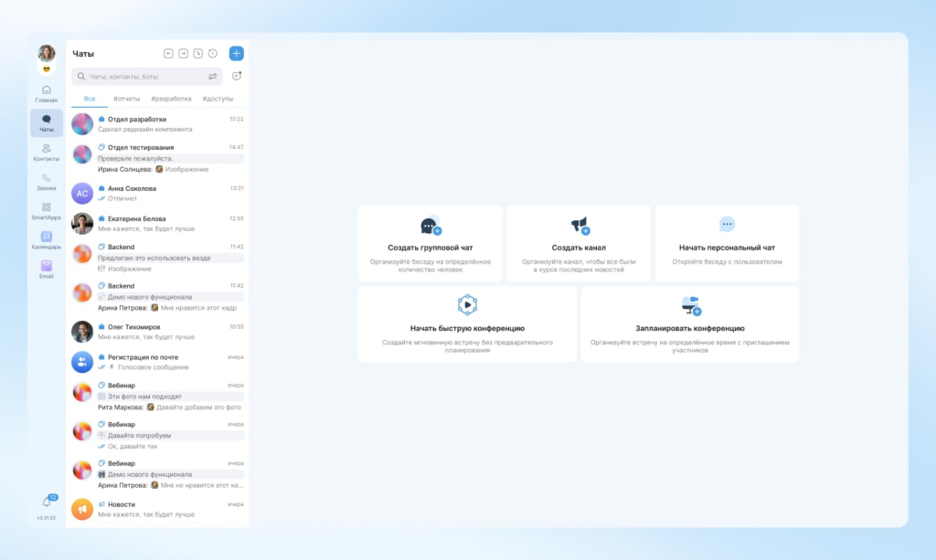The height and width of the screenshot is (560, 936).
Task: Select the #доступы tab
Action: click(x=218, y=99)
